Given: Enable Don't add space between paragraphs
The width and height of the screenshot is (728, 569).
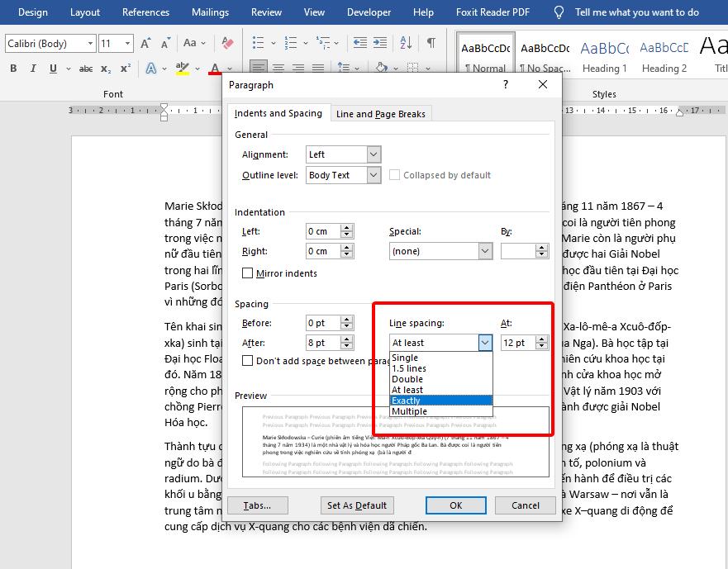Looking at the screenshot, I should click(x=245, y=360).
